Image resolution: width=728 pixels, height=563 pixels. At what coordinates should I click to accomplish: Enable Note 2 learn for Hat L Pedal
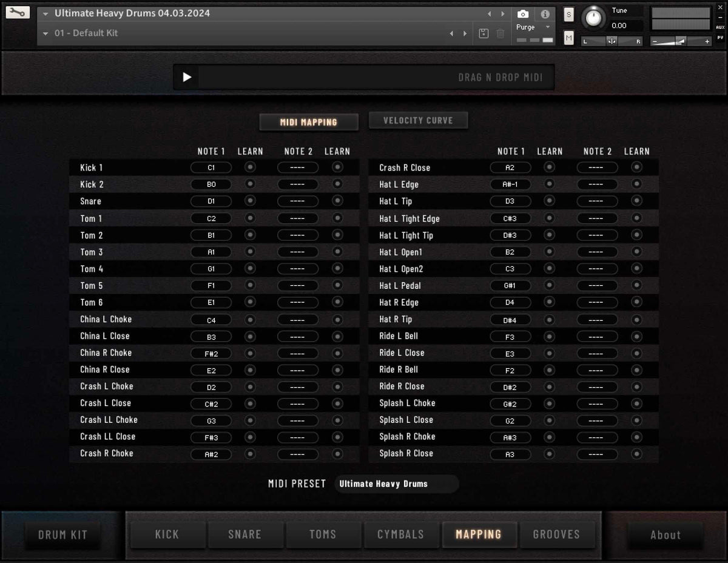(x=636, y=285)
